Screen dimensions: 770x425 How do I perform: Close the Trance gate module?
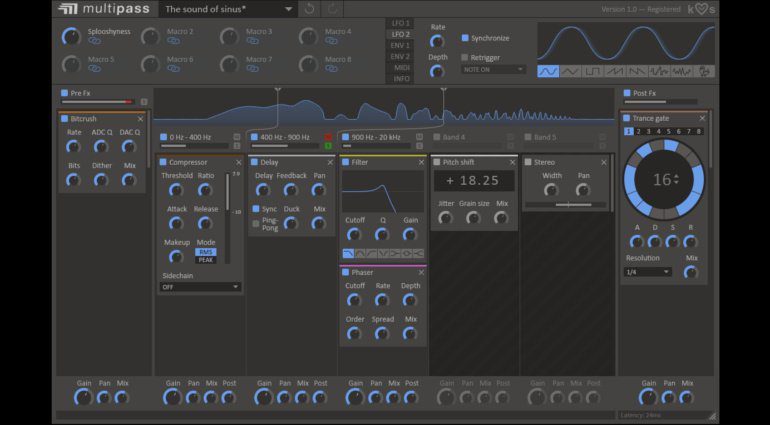702,118
